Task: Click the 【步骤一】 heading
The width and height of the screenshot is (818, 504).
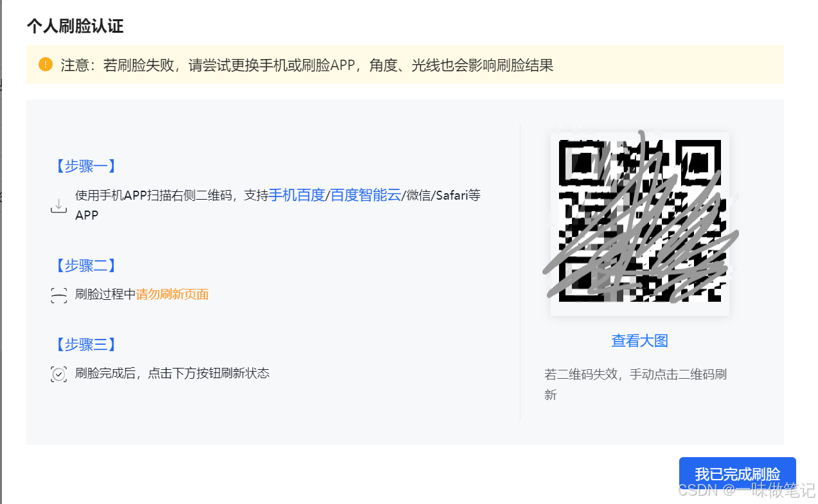Action: (85, 166)
